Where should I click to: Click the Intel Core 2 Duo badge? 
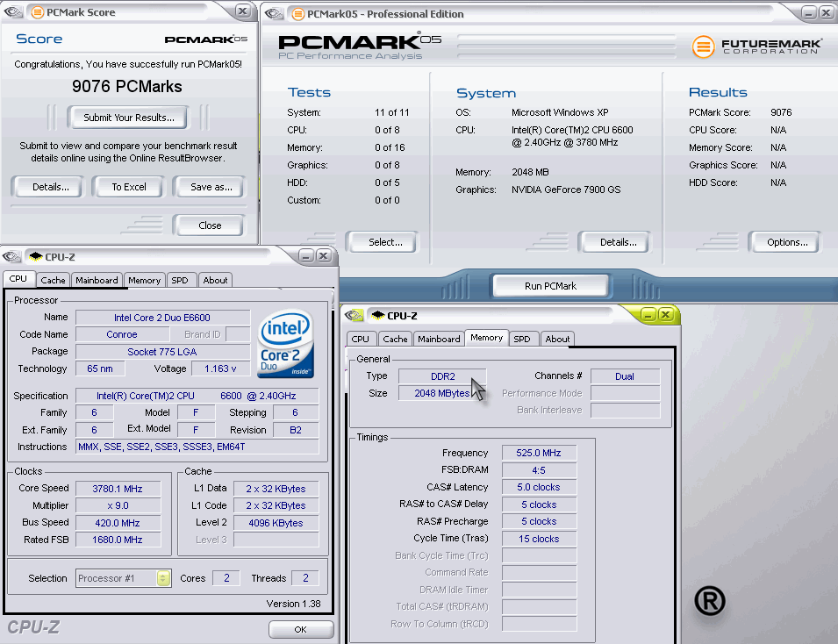click(x=285, y=344)
